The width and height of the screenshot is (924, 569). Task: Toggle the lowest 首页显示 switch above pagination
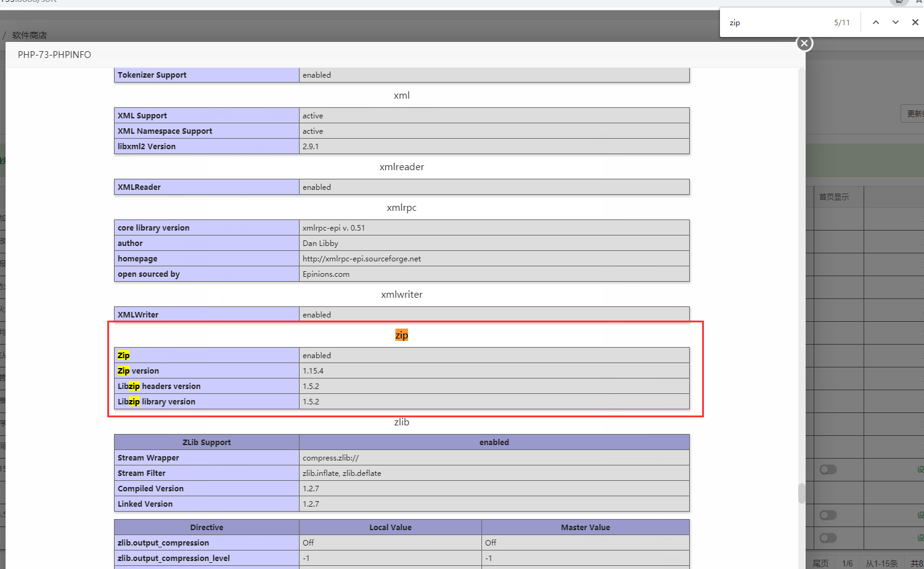click(x=828, y=538)
